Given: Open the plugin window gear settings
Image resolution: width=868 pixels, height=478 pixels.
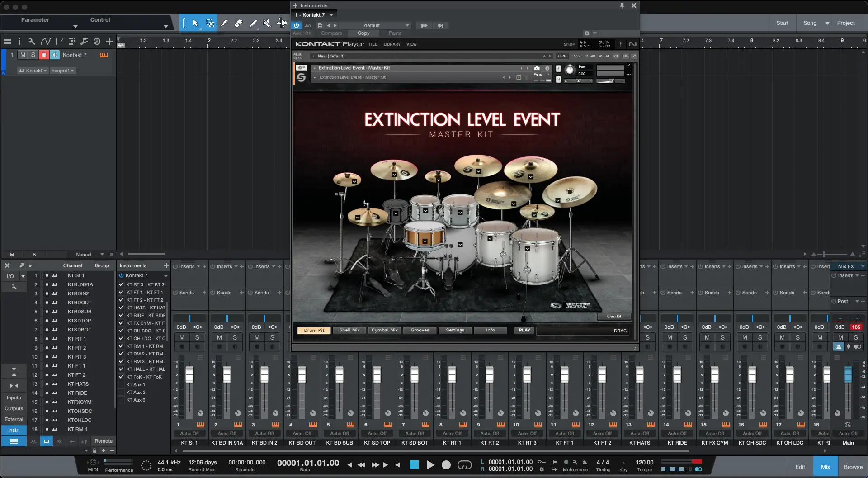Looking at the screenshot, I should [x=586, y=33].
